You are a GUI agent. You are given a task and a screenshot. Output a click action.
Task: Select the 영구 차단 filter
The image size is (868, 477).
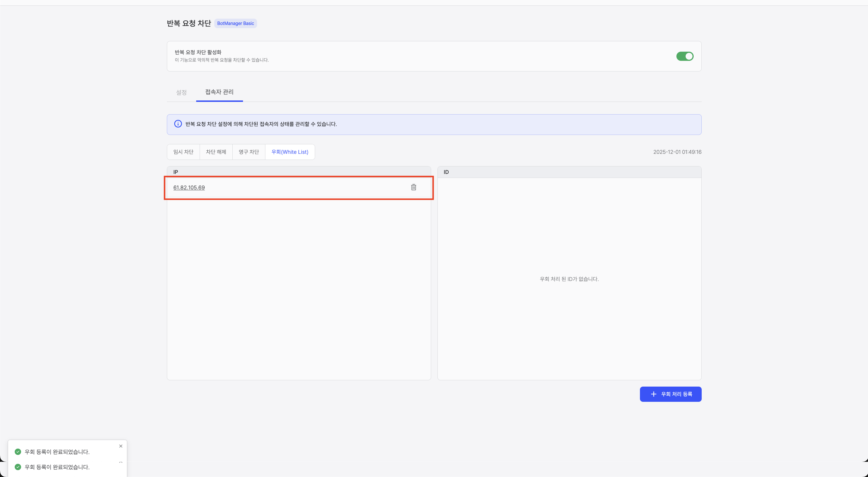248,152
